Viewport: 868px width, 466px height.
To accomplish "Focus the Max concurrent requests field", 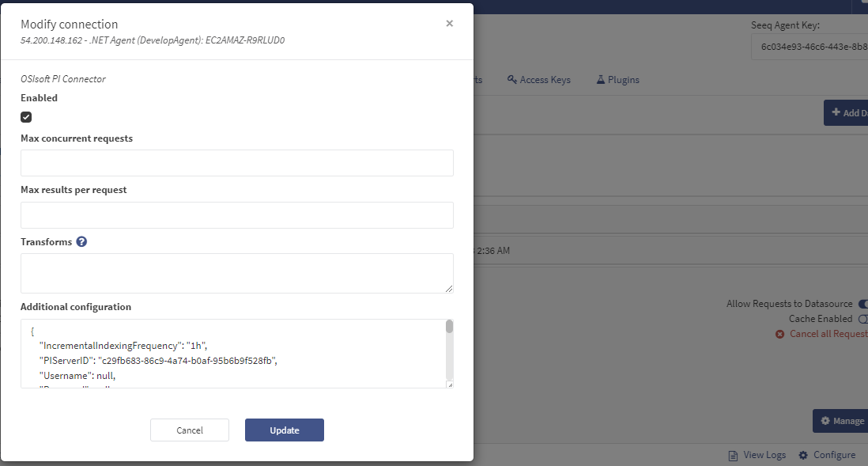I will (237, 163).
